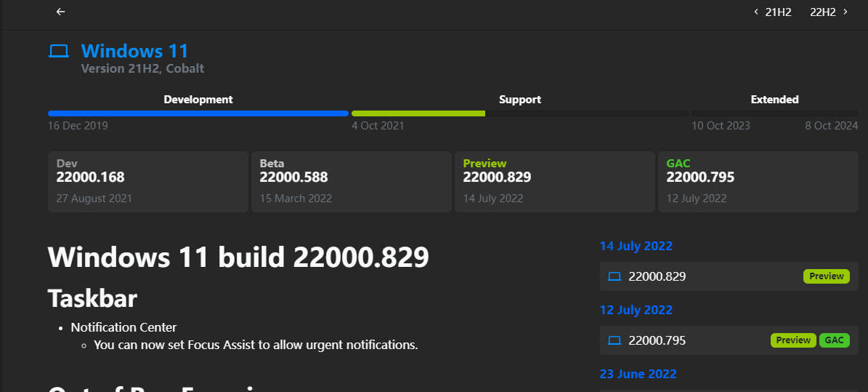Click the 12 July 2022 date in GAC card

click(x=697, y=199)
